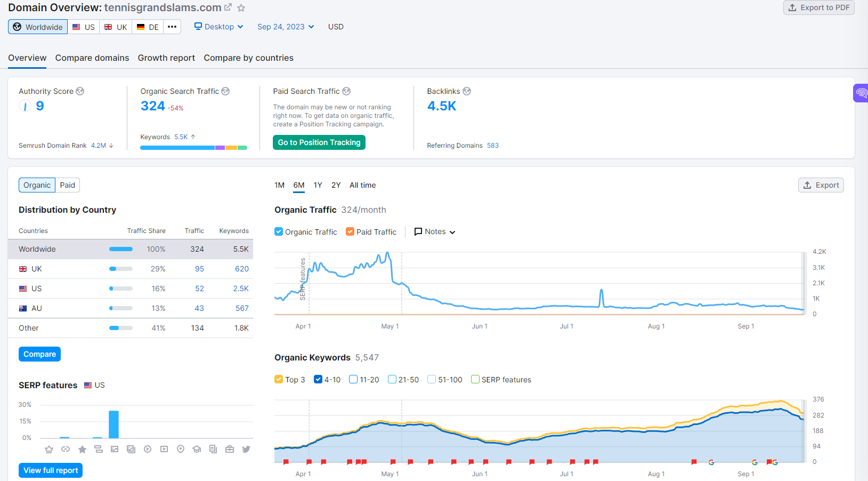Enable 21-50 keywords checkbox
The image size is (868, 481).
(x=392, y=379)
